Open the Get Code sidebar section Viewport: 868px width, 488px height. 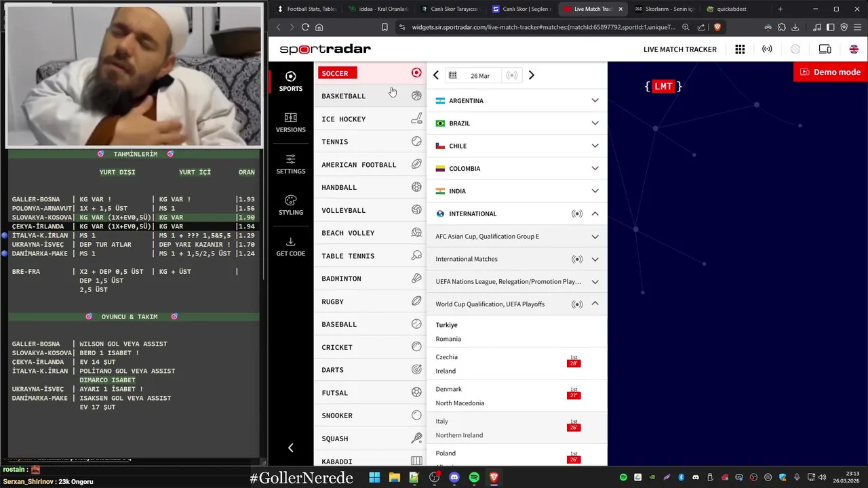[291, 247]
